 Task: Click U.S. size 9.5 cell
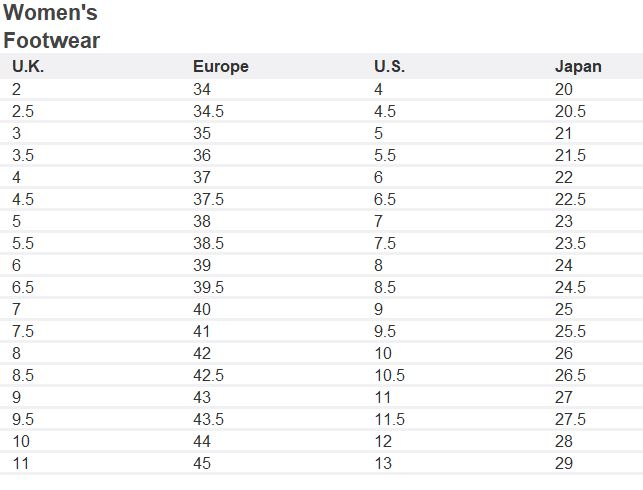385,331
